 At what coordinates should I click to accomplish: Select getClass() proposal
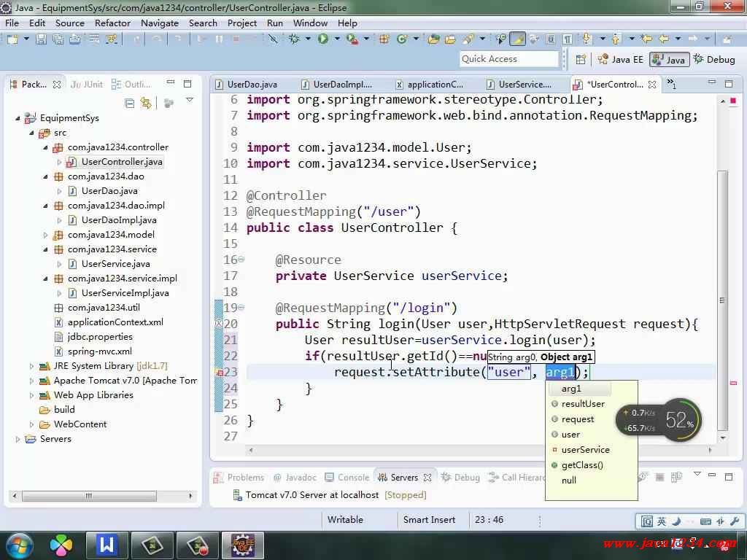pyautogui.click(x=582, y=464)
